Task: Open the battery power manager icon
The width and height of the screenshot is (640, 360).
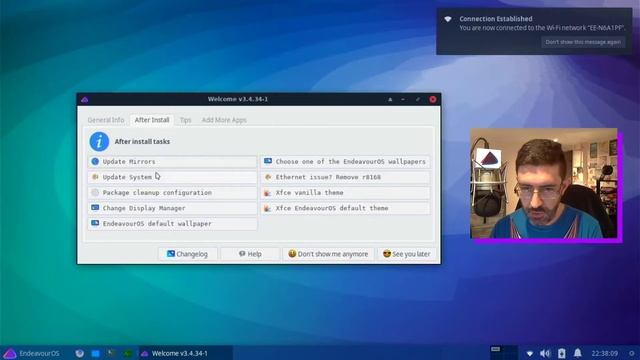Action: [x=562, y=353]
